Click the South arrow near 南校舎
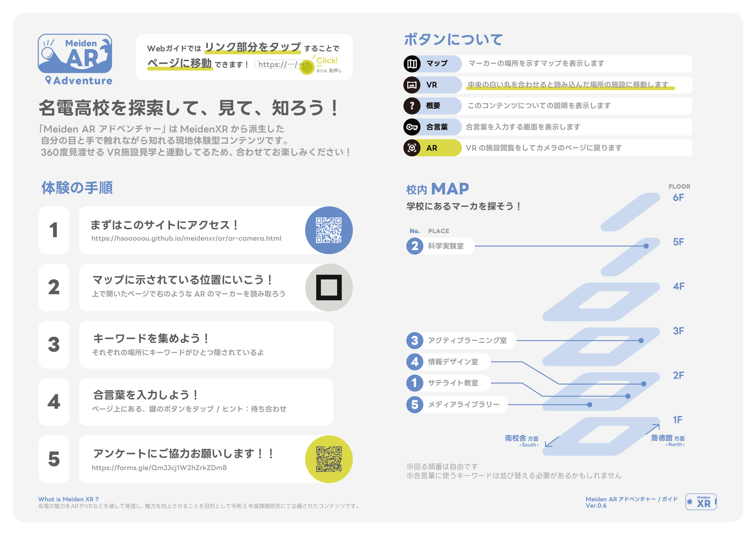Viewport: 756px width, 535px height. pos(552,441)
